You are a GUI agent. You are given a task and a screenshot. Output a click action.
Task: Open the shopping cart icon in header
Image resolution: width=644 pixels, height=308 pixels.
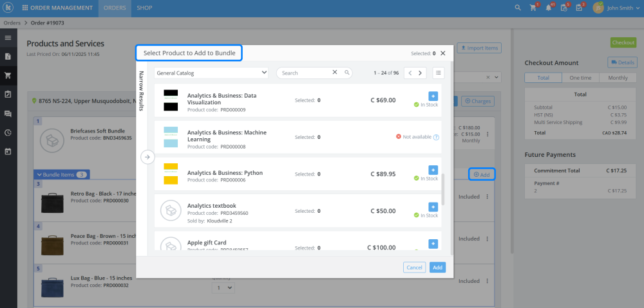[533, 8]
